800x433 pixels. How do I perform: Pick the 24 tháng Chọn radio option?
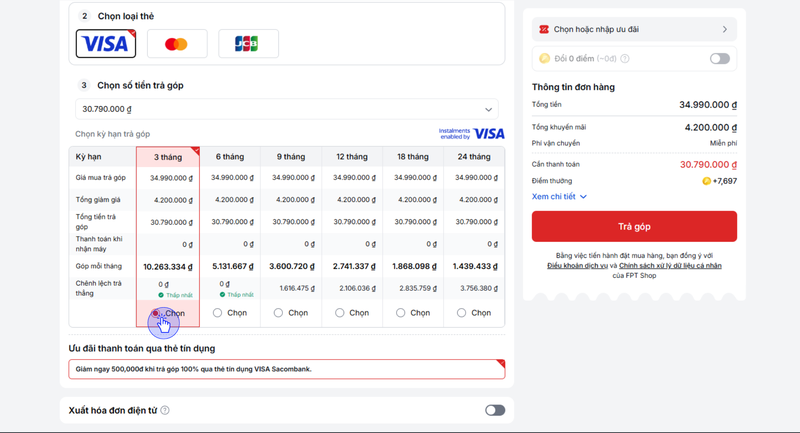click(x=461, y=313)
